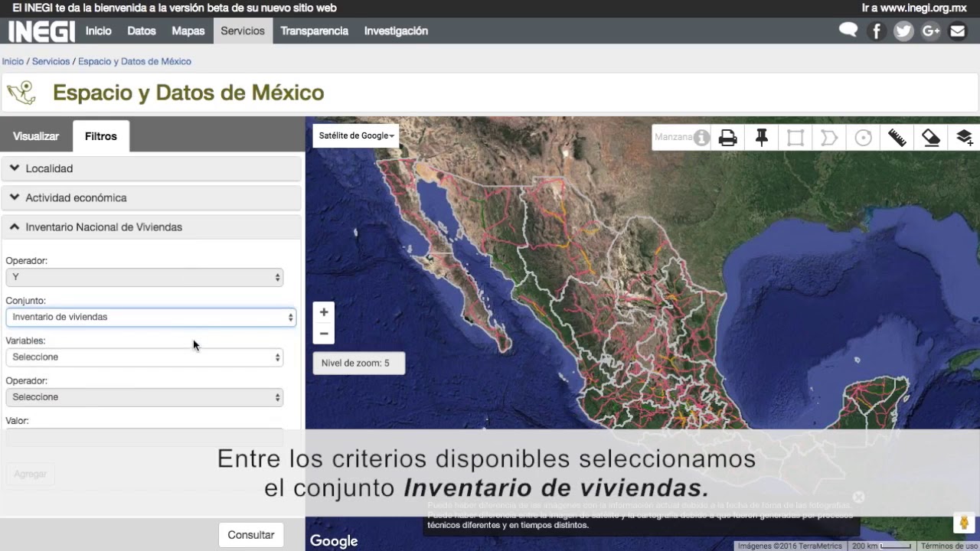The image size is (980, 551).
Task: Open the Transparencia menu
Action: (315, 31)
